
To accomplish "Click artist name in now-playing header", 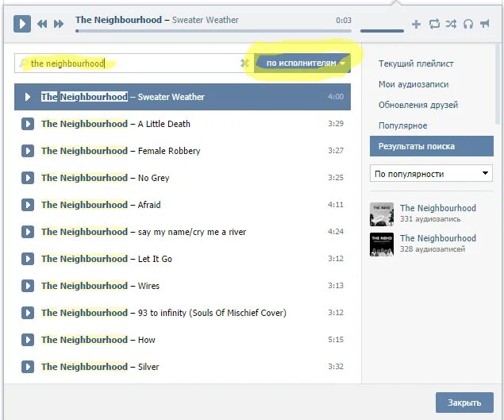I will [118, 20].
